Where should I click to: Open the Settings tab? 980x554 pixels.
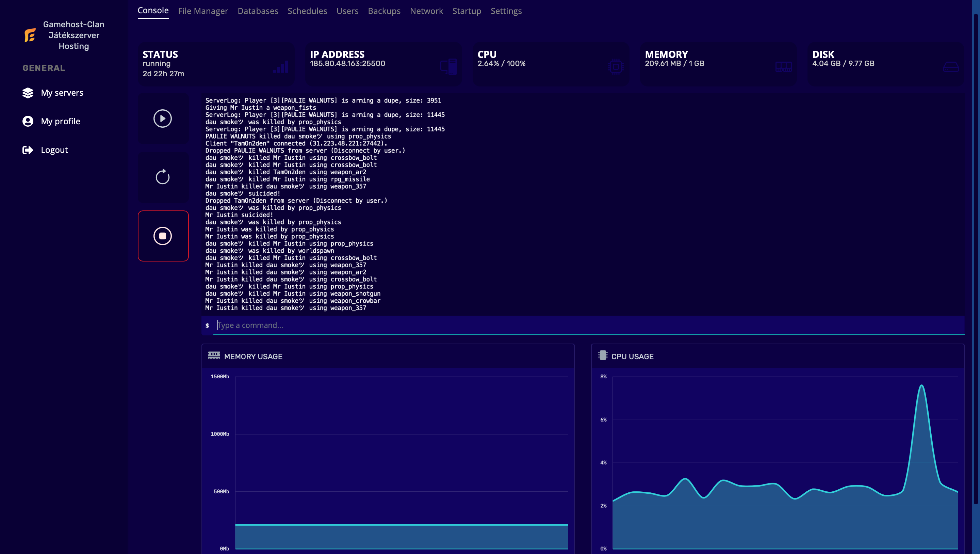(506, 11)
